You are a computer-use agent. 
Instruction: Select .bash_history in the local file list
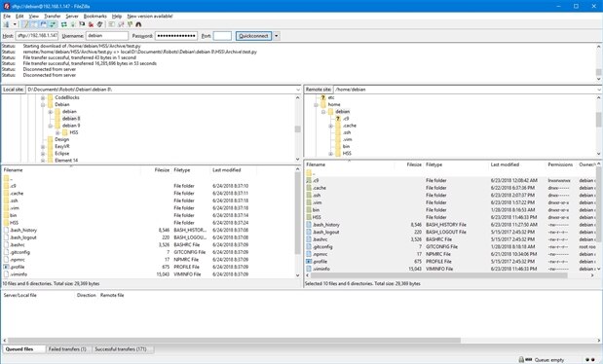23,231
